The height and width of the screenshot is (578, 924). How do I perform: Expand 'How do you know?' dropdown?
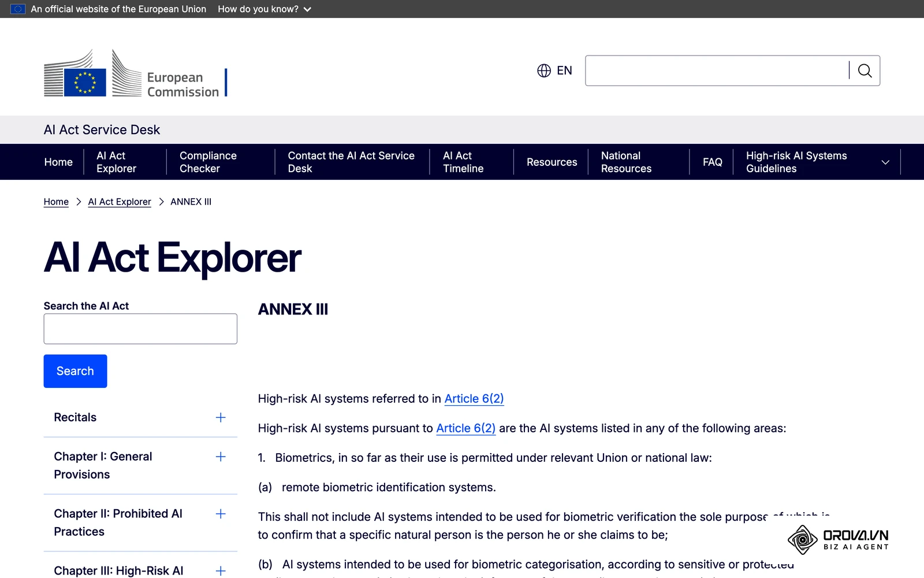click(x=264, y=9)
